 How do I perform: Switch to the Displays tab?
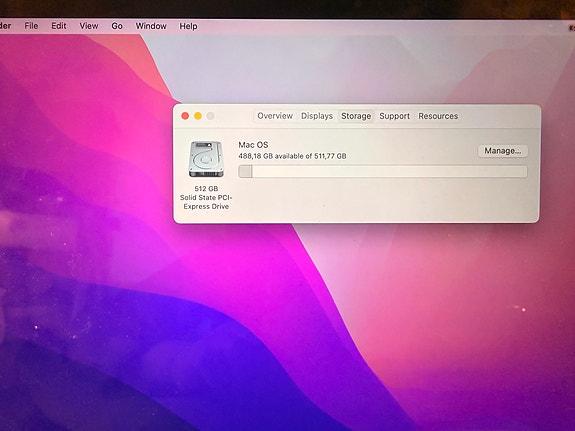point(317,116)
